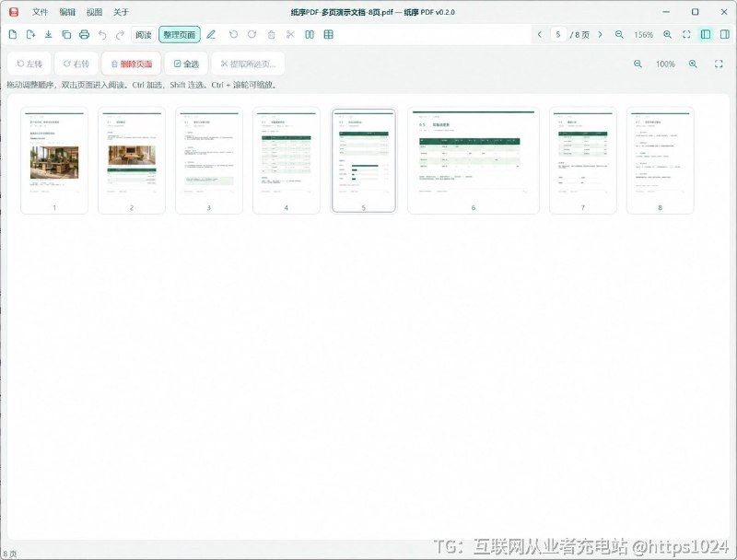This screenshot has width=737, height=560.
Task: Click the pen edit icon in the toolbar
Action: tap(211, 34)
